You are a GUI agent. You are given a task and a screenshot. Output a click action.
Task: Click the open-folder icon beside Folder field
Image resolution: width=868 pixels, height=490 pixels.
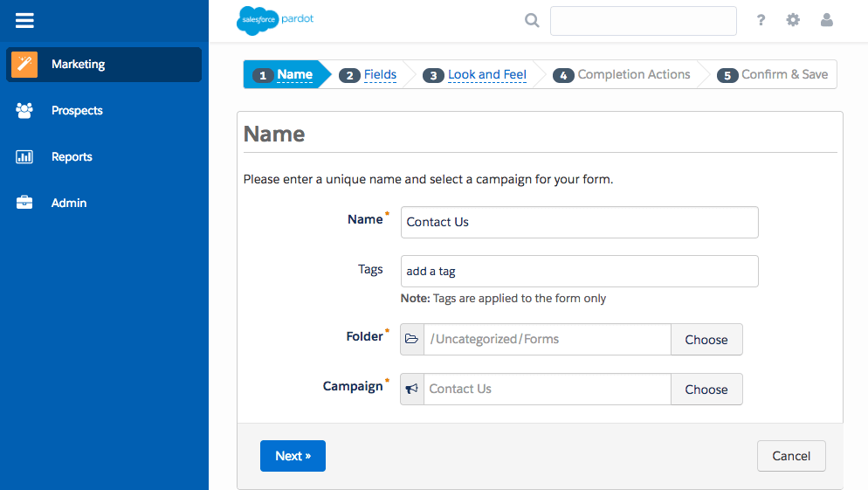pos(412,339)
